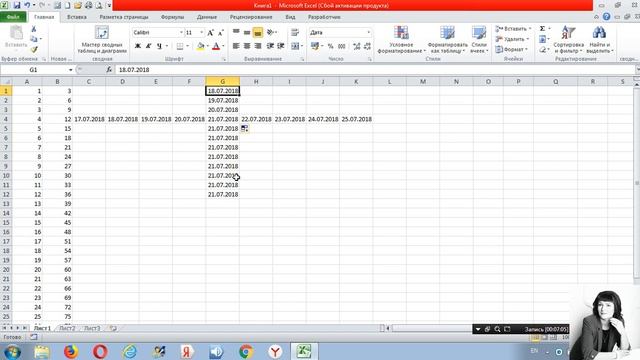Click Удалить cells button

point(512,39)
